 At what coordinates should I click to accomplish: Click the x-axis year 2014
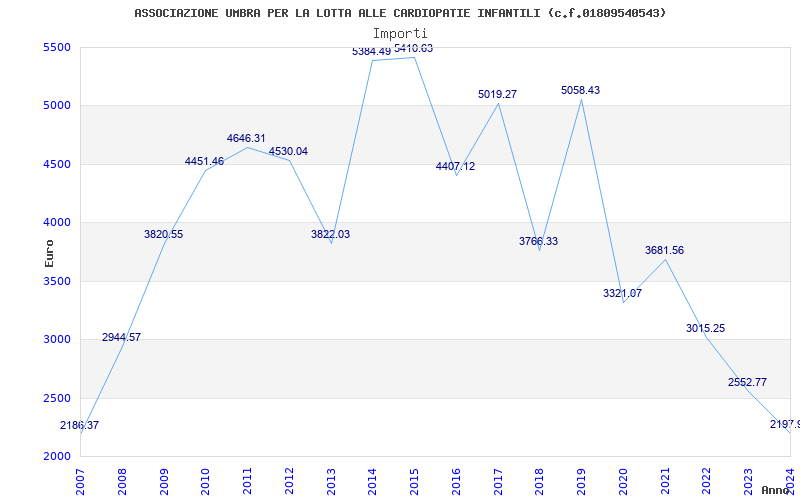click(x=373, y=482)
